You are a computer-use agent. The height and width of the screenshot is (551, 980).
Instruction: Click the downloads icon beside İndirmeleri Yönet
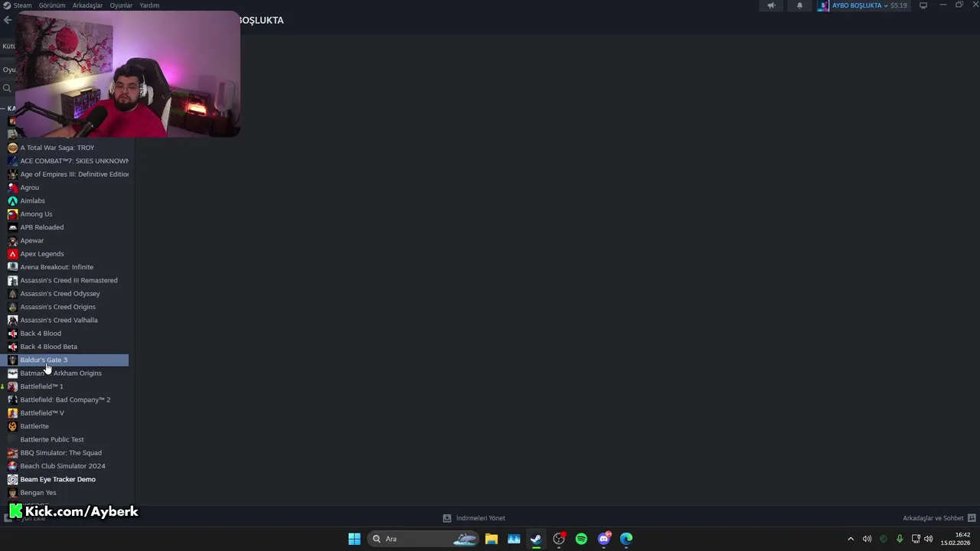pyautogui.click(x=447, y=518)
